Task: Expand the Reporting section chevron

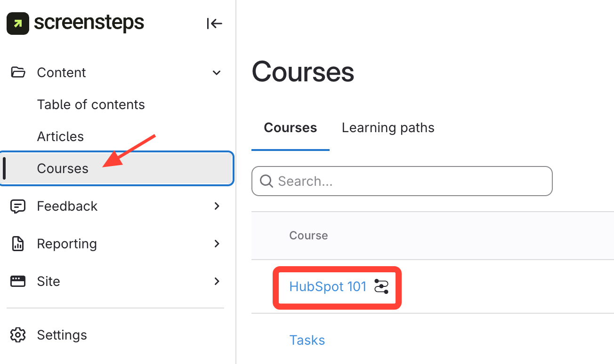Action: point(217,244)
